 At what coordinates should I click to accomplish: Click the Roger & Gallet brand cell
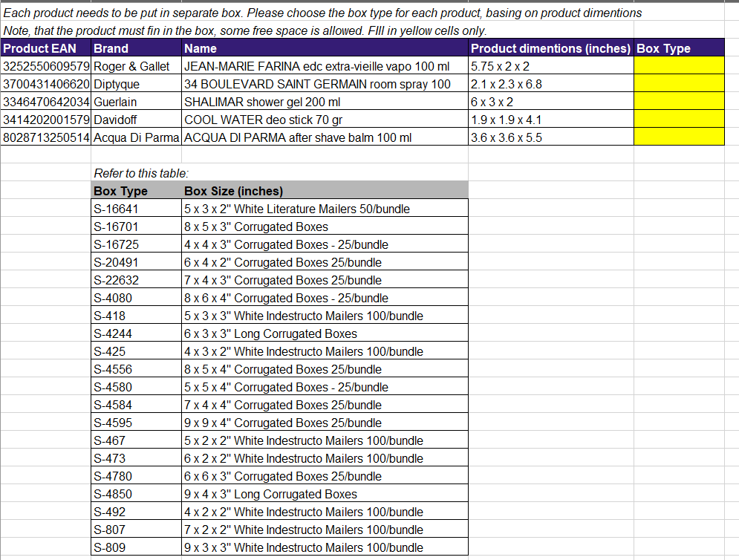pyautogui.click(x=136, y=65)
